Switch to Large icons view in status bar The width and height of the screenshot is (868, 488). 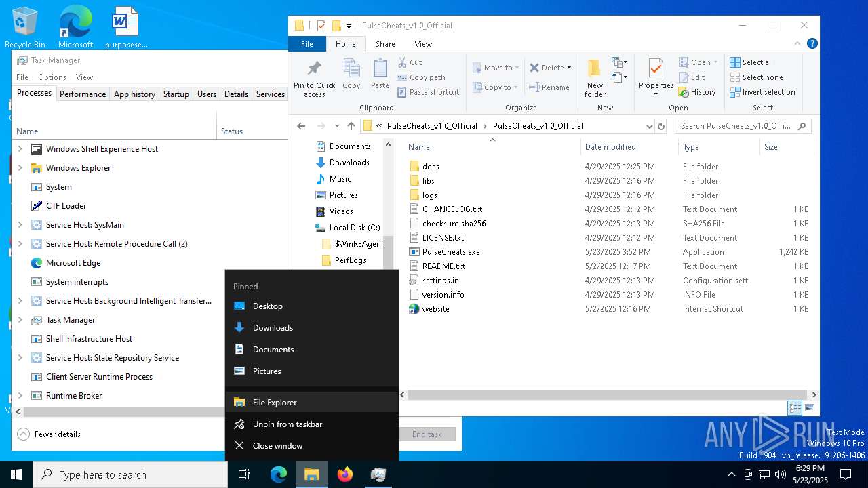(808, 408)
